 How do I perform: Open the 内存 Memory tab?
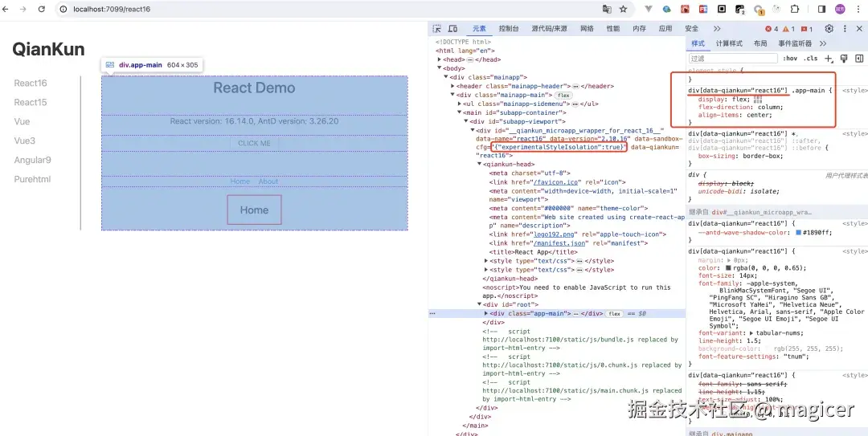(x=640, y=29)
